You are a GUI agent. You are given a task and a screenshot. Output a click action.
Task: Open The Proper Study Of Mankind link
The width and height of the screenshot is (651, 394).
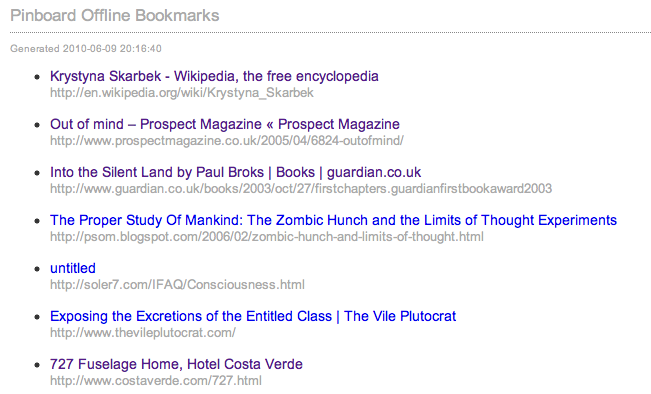click(333, 220)
